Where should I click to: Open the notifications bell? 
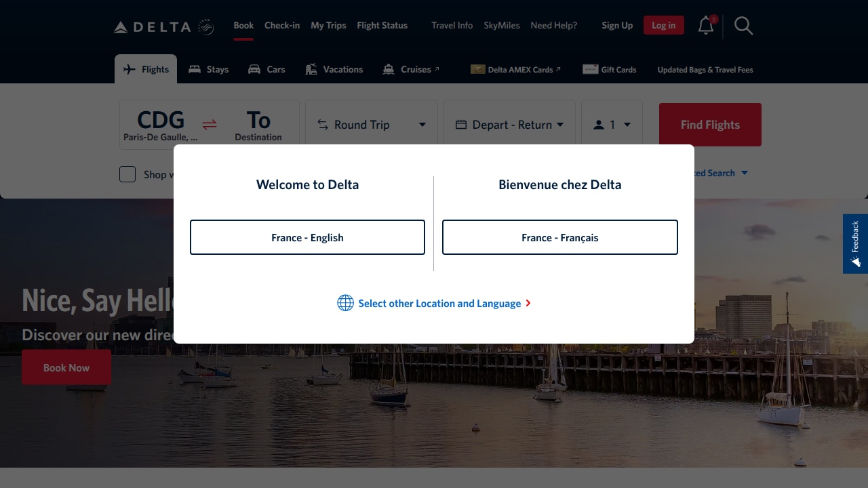coord(706,26)
